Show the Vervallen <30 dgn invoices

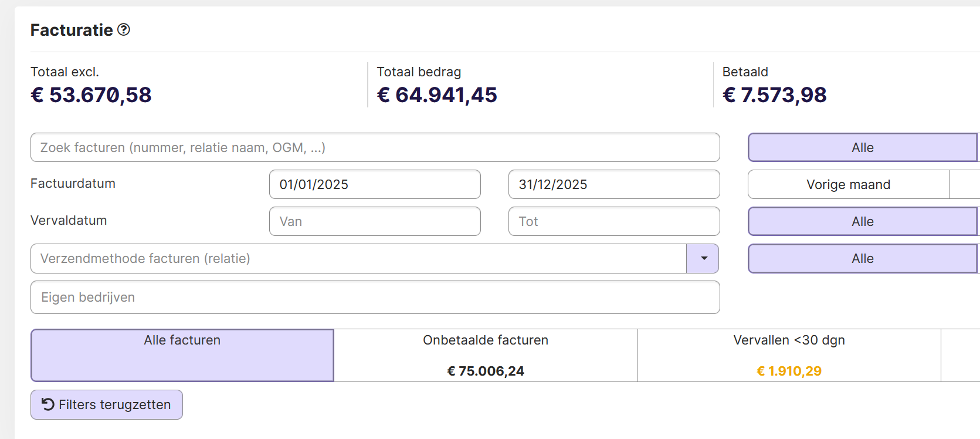(x=789, y=355)
